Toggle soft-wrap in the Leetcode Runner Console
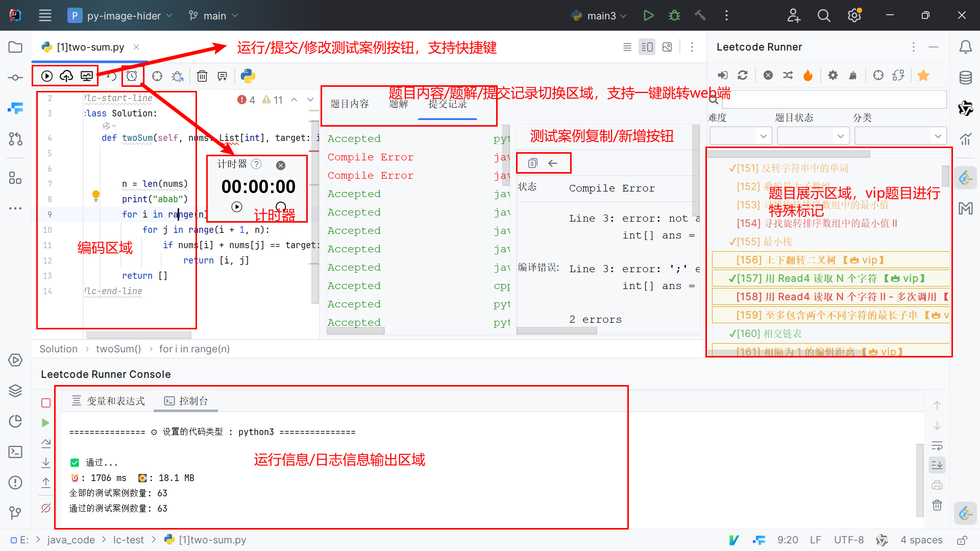Viewport: 980px width, 551px height. pos(937,445)
